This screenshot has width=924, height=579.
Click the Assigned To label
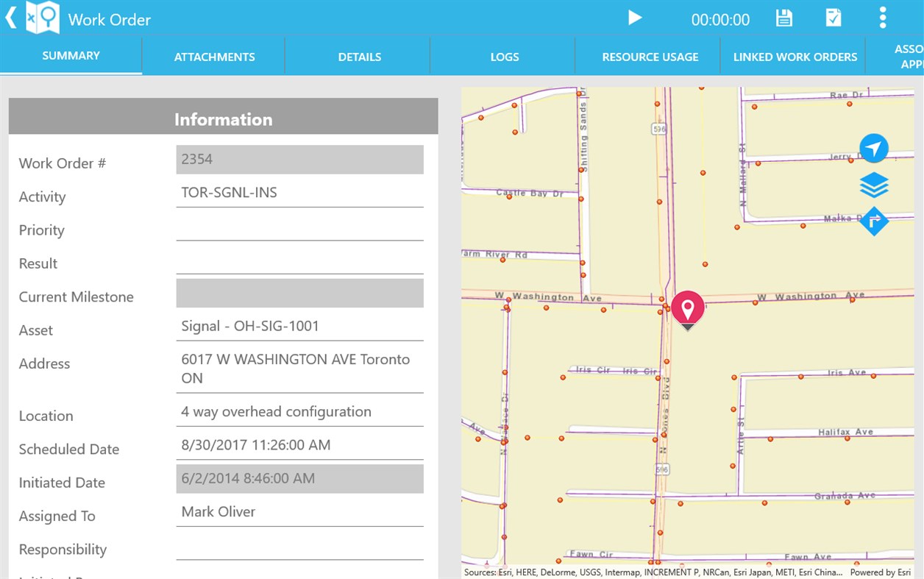click(57, 516)
